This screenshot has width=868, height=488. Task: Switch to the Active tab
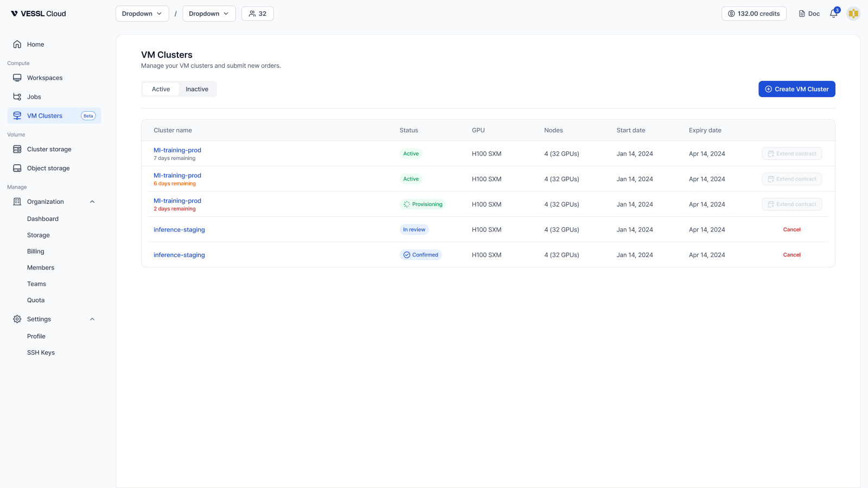point(161,89)
